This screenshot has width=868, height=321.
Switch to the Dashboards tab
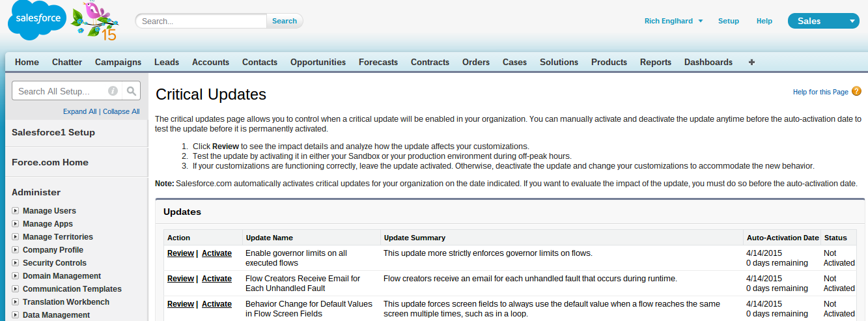[708, 63]
